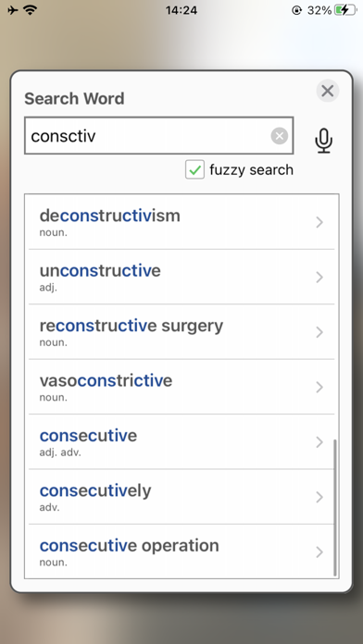Select reconstructive surgery result

pos(181,332)
